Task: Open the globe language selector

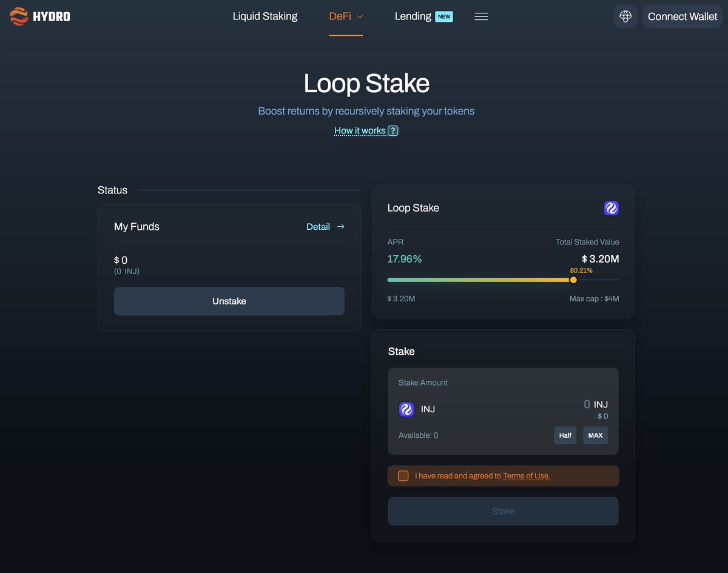Action: point(625,16)
